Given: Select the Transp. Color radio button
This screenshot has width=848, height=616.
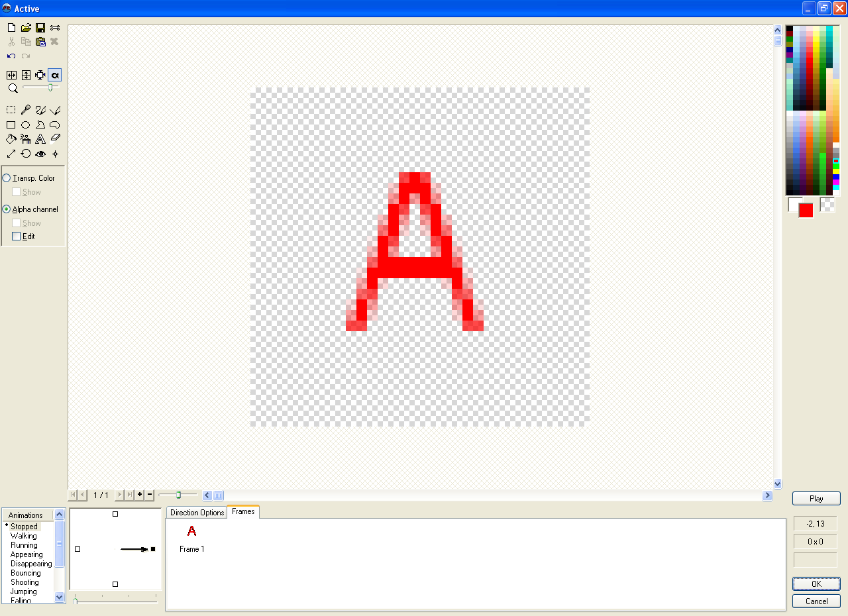Looking at the screenshot, I should [x=7, y=178].
